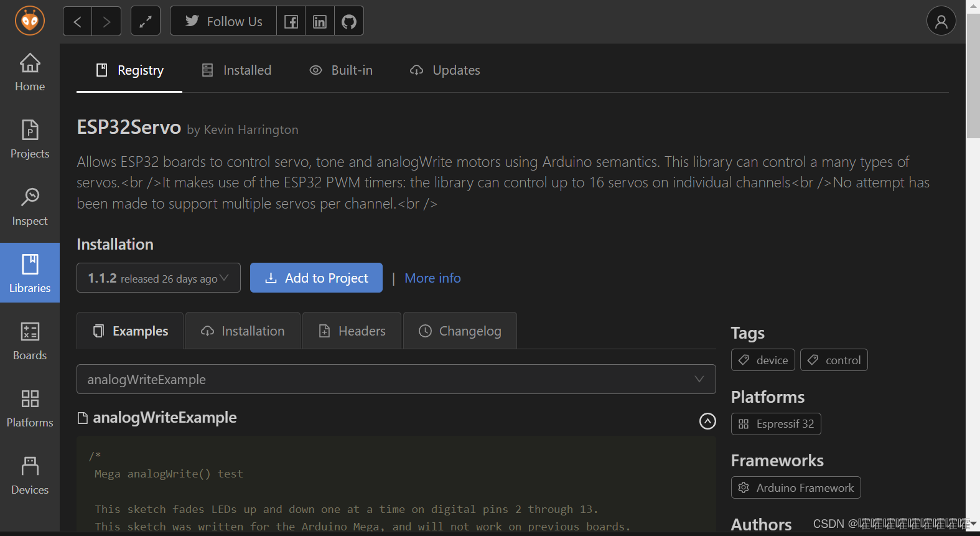Go back with the left arrow button
This screenshot has width=980, height=536.
coord(77,21)
